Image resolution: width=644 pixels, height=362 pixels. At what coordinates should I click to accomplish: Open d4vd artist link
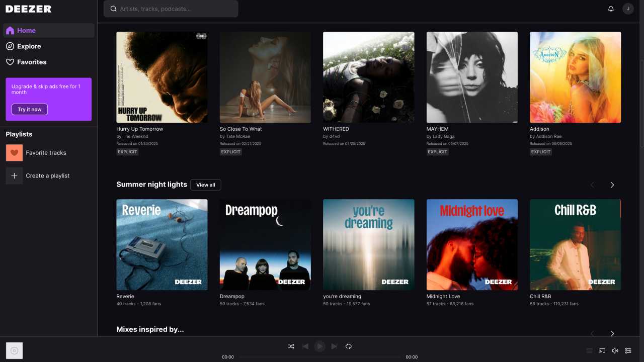click(336, 136)
